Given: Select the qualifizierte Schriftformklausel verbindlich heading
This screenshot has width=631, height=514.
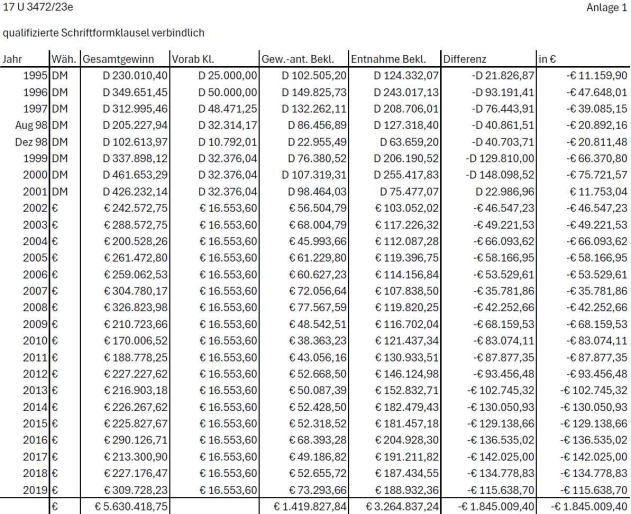Looking at the screenshot, I should pos(110,33).
